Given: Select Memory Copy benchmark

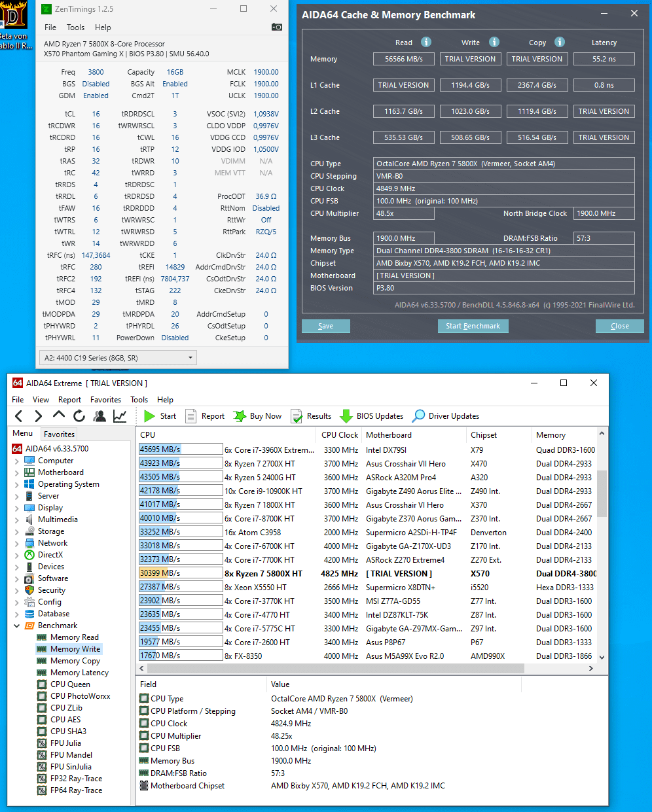Looking at the screenshot, I should (75, 661).
